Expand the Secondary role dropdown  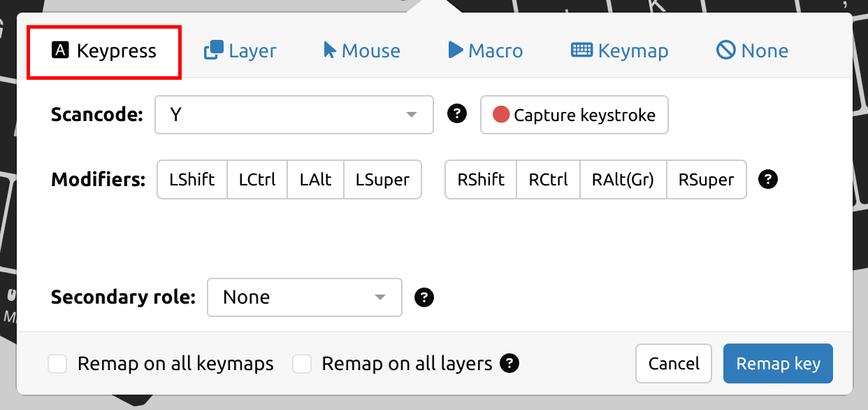pos(304,297)
